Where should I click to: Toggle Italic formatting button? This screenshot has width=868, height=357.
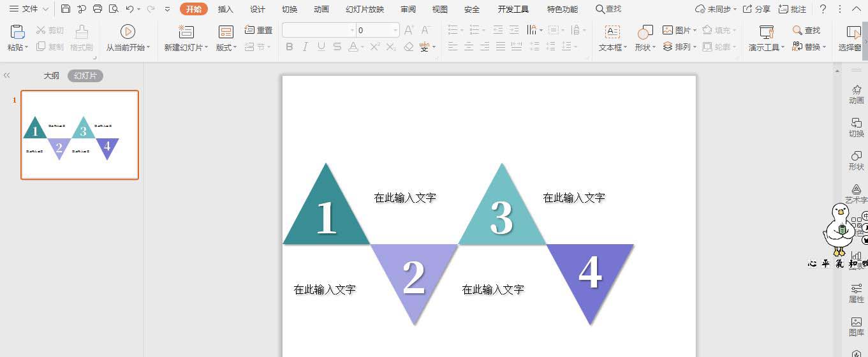tap(305, 47)
